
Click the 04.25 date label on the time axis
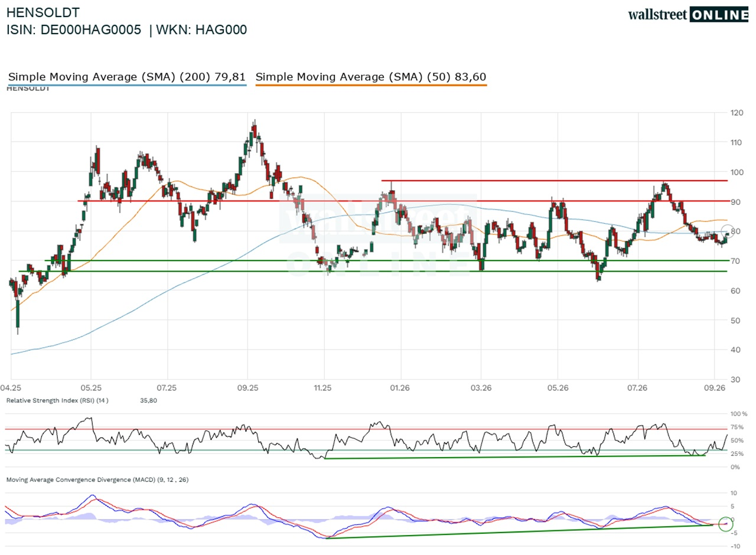point(11,388)
